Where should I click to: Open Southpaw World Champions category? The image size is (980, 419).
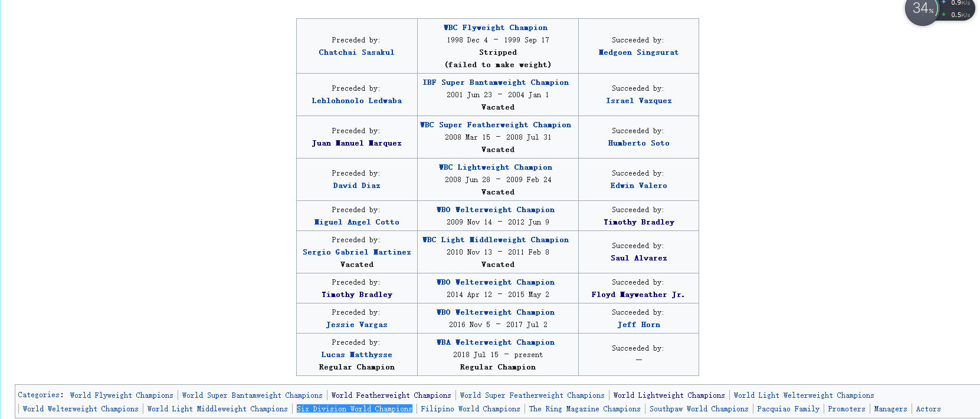tap(699, 409)
